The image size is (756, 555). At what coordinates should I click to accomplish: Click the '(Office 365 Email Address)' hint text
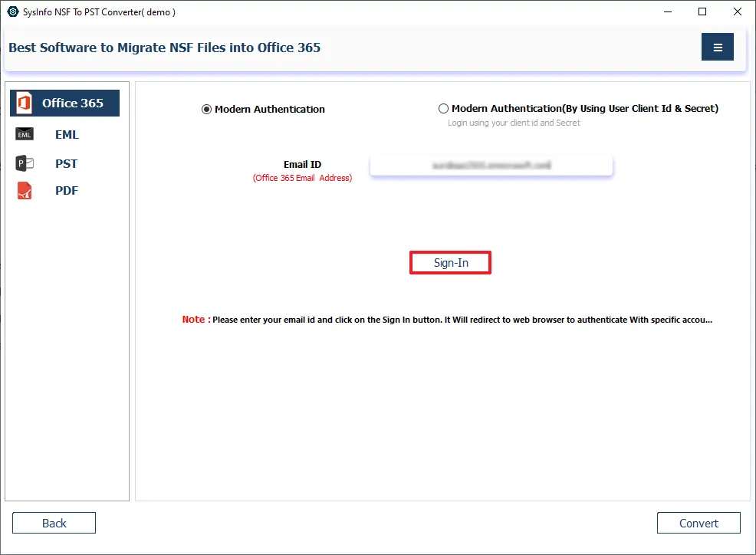(x=302, y=178)
